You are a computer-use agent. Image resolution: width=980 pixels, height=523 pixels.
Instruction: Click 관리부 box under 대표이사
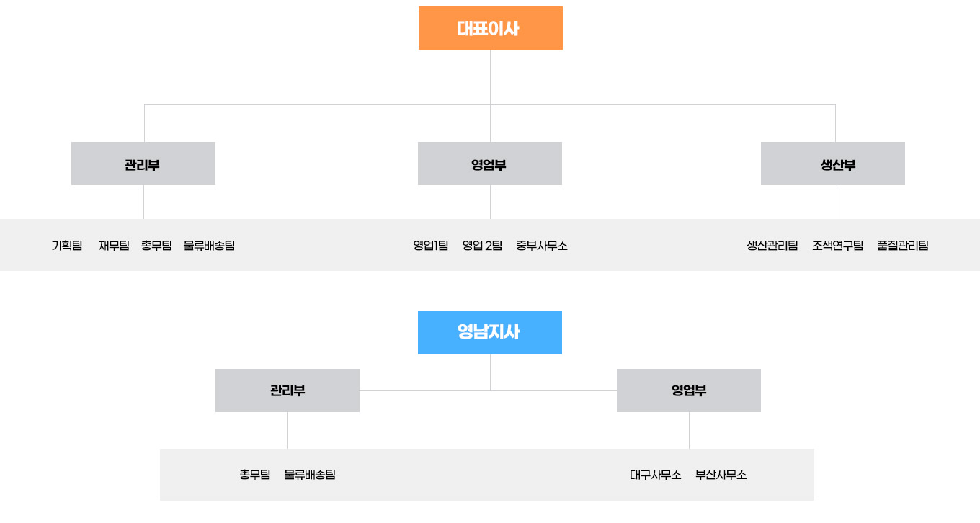[x=143, y=164]
